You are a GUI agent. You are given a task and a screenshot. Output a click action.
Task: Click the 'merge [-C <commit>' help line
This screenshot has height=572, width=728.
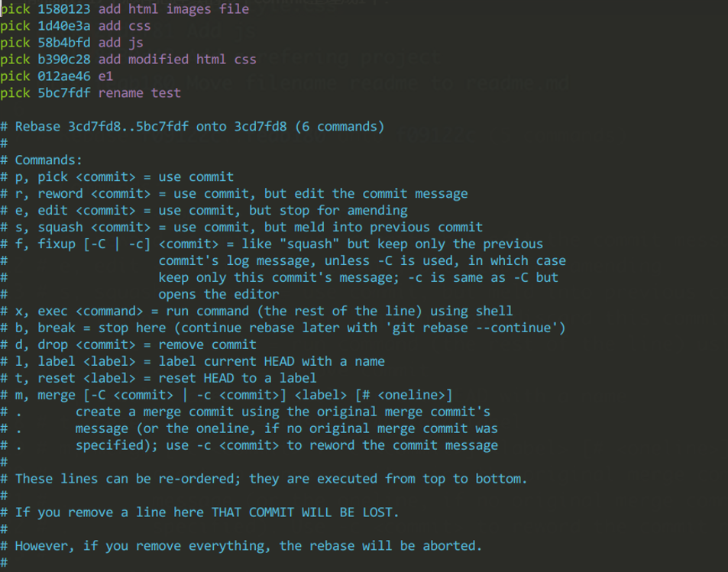(226, 395)
